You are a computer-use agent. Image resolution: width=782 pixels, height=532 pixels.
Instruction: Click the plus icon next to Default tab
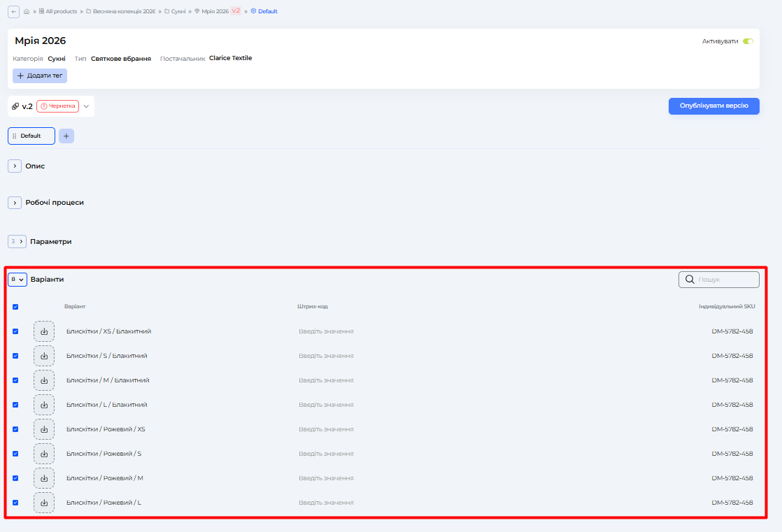pos(66,136)
